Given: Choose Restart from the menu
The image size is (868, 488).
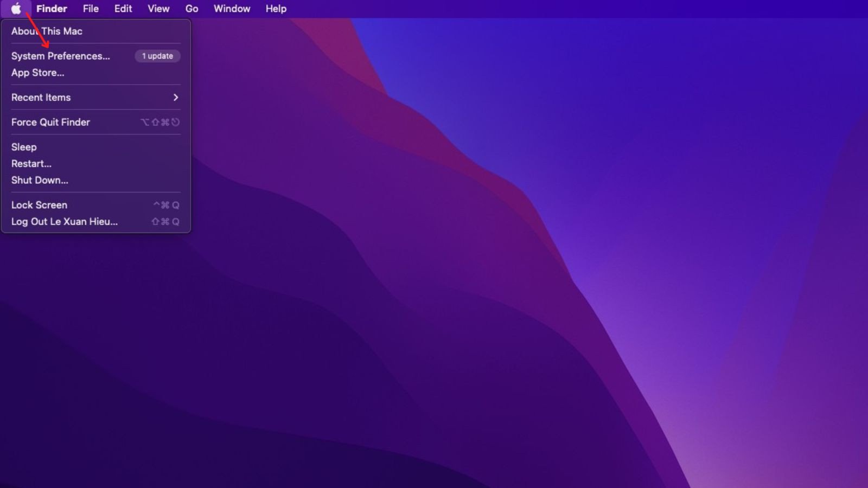Looking at the screenshot, I should pyautogui.click(x=31, y=164).
